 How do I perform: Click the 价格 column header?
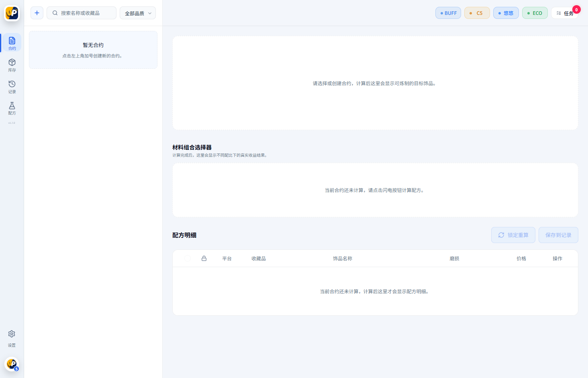(x=521, y=258)
